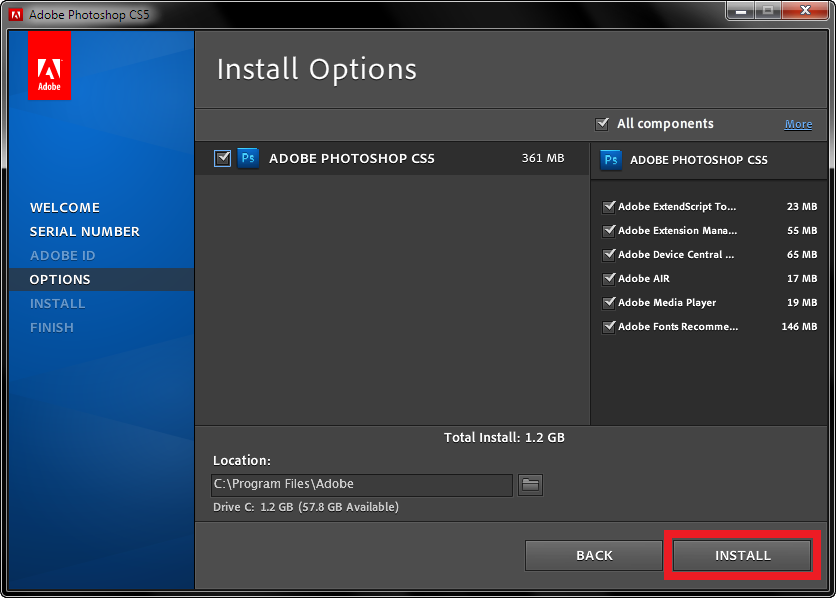Click the BACK button
836x598 pixels.
[x=594, y=555]
